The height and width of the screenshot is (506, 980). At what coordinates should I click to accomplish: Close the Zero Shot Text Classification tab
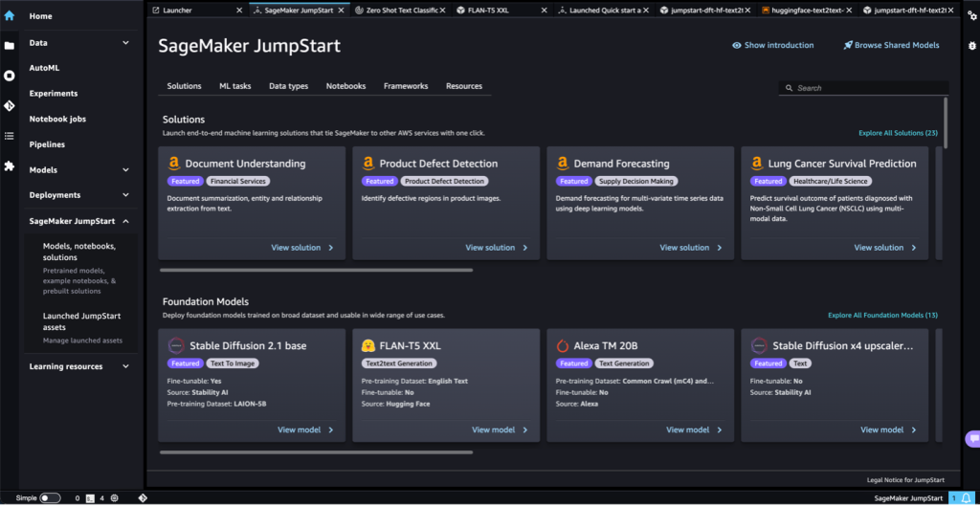pos(442,10)
